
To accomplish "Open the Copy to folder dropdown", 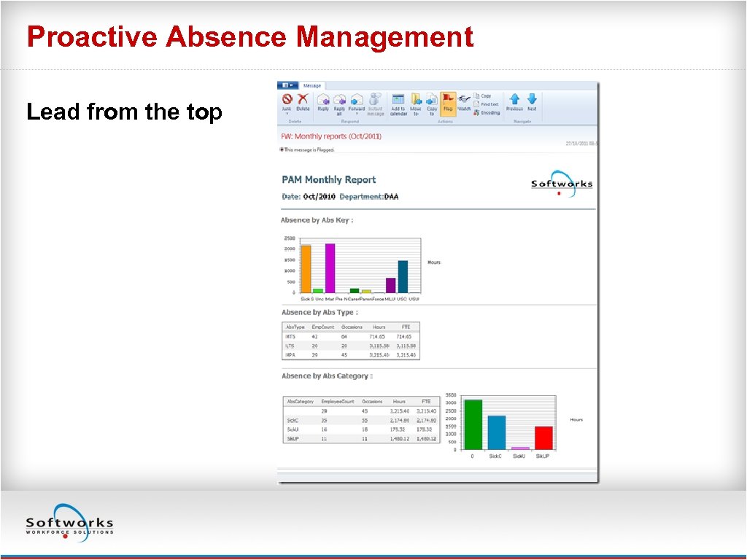I will 430,101.
